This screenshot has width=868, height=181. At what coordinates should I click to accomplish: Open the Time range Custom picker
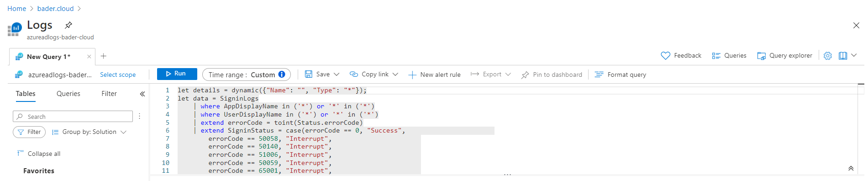247,75
